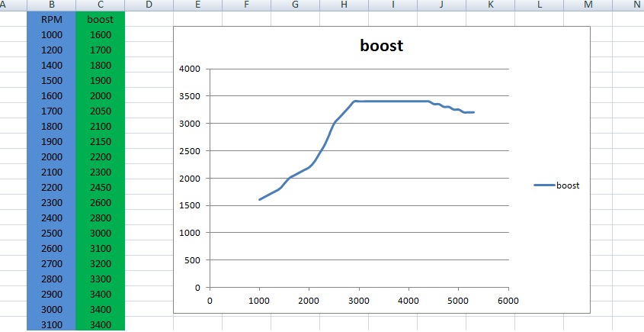This screenshot has width=644, height=332.
Task: Select boost cell next to RPM 1400
Action: coord(100,65)
